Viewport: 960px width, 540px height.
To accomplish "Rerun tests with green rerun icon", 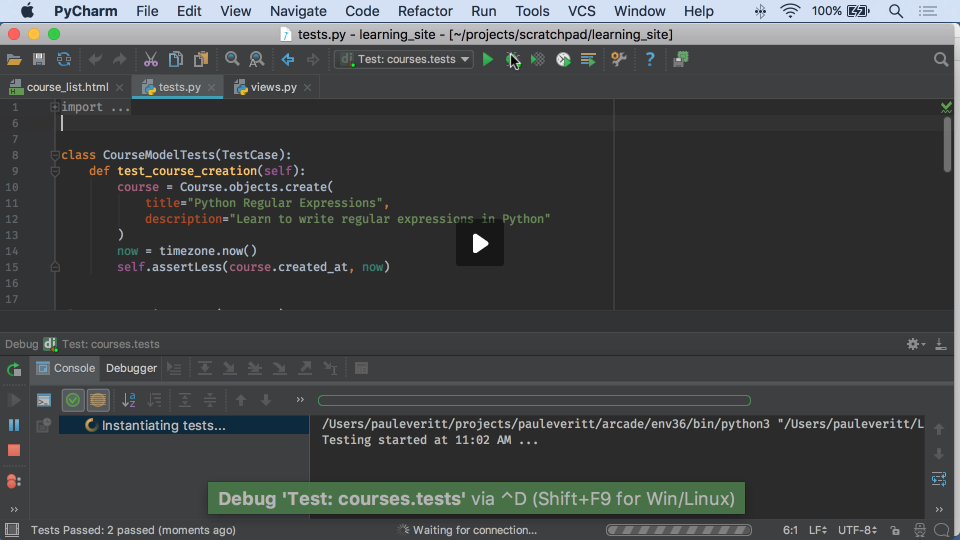I will point(13,369).
